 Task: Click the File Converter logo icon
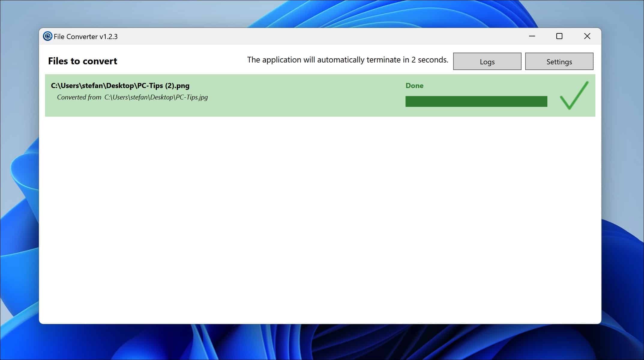(48, 36)
